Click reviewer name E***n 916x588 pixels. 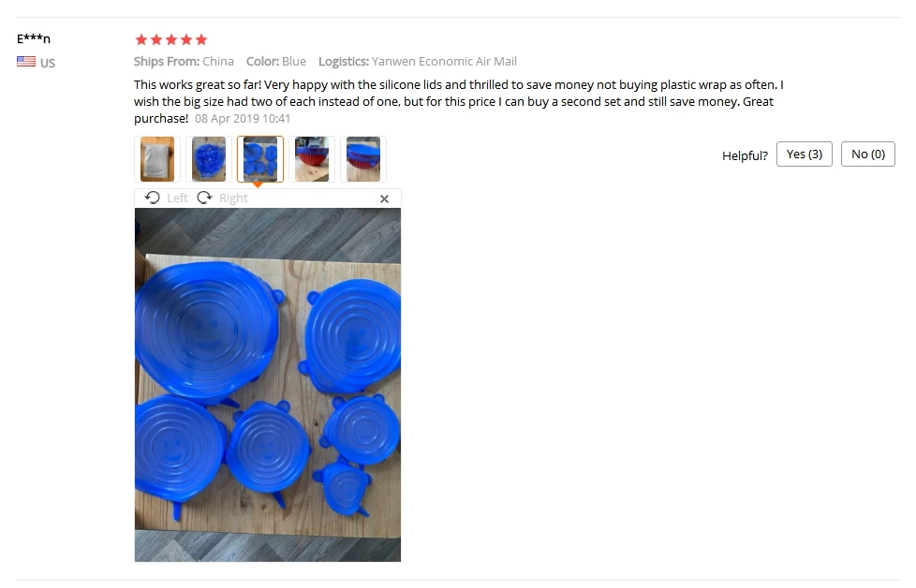click(x=34, y=38)
